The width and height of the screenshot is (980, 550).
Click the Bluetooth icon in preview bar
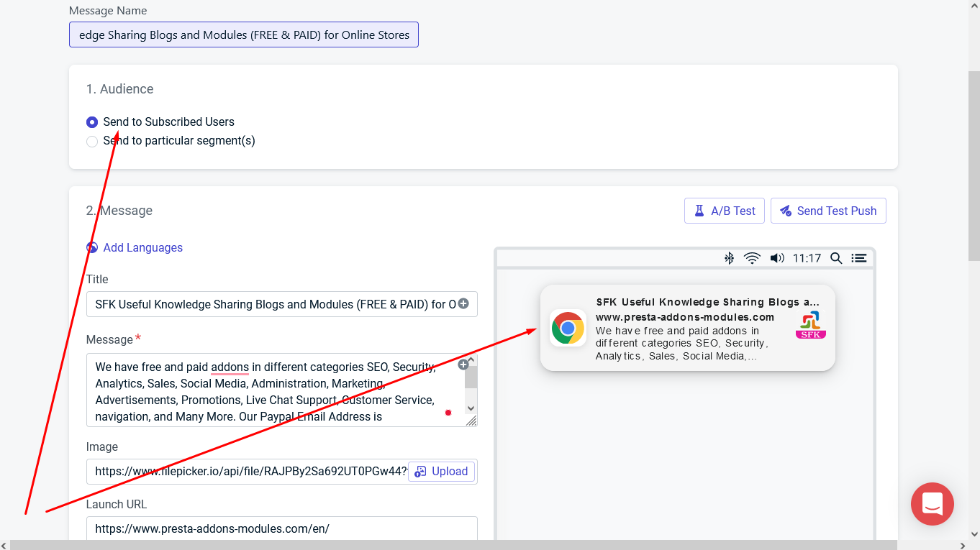click(729, 258)
